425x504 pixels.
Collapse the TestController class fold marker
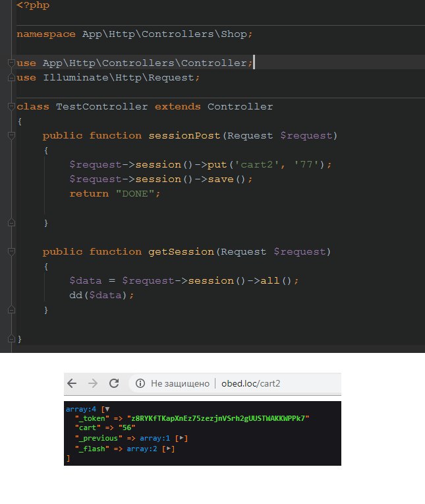pyautogui.click(x=11, y=106)
